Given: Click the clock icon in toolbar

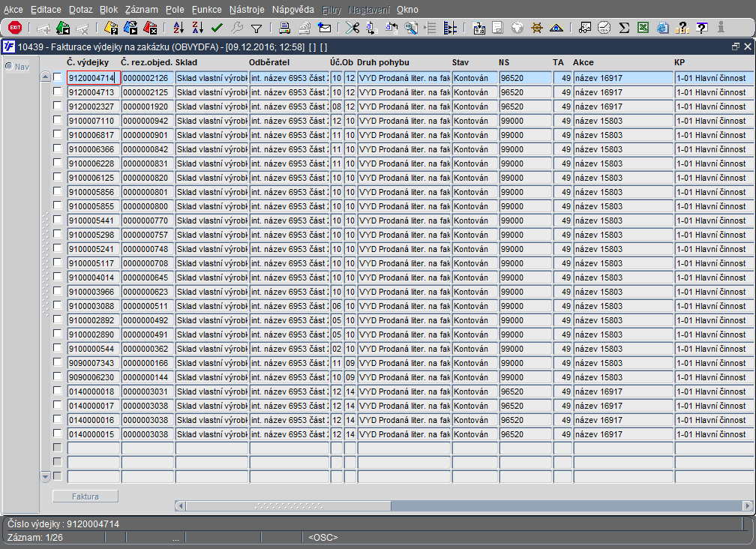Looking at the screenshot, I should click(604, 28).
